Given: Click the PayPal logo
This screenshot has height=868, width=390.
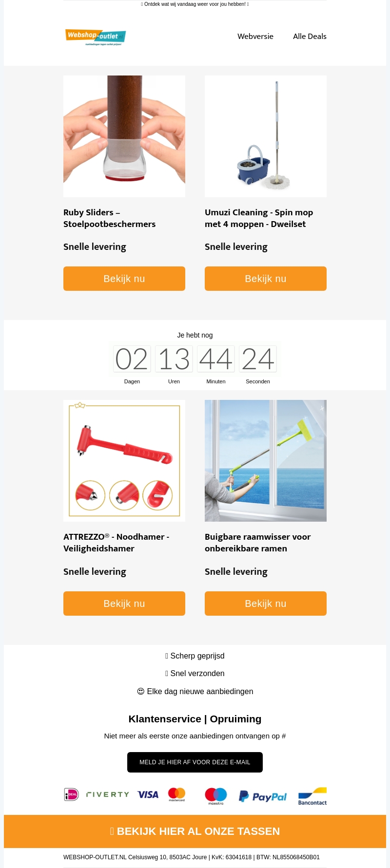Looking at the screenshot, I should [263, 796].
